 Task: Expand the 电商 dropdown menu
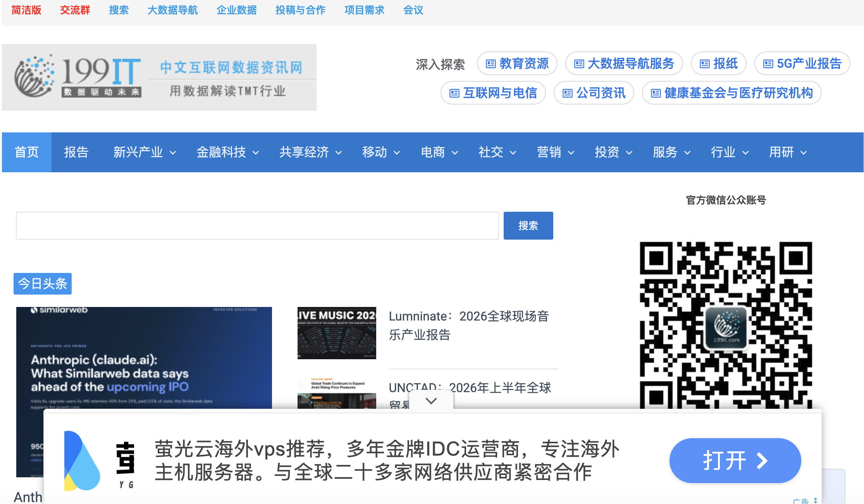click(x=439, y=153)
